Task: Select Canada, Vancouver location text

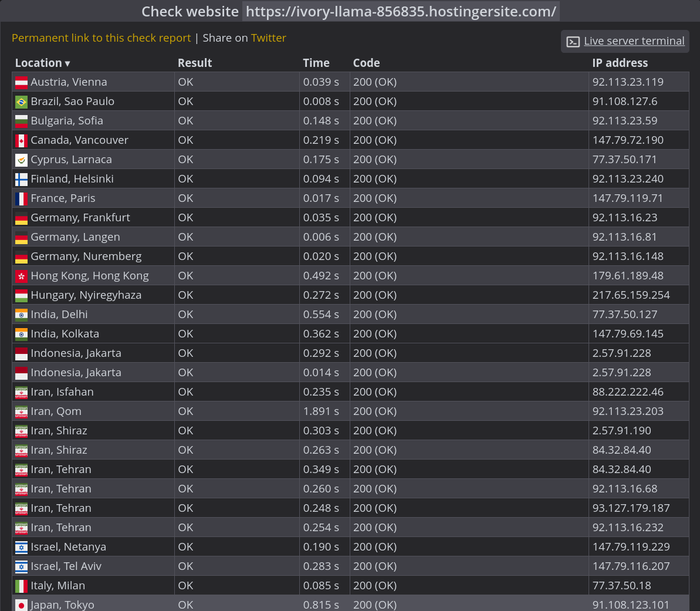Action: tap(79, 140)
